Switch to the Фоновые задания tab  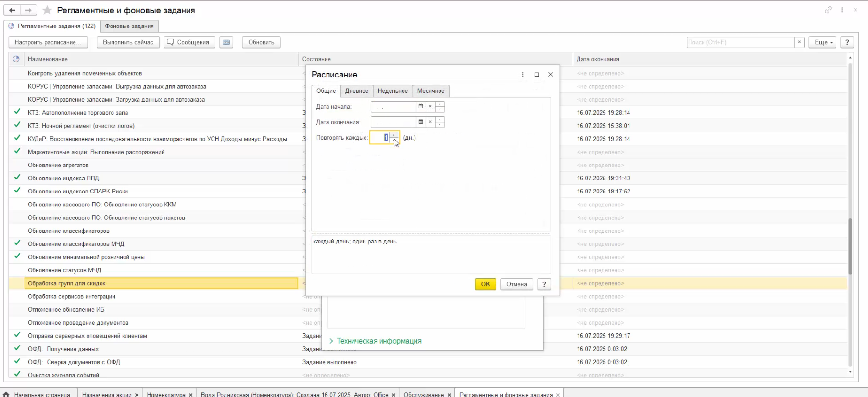129,26
